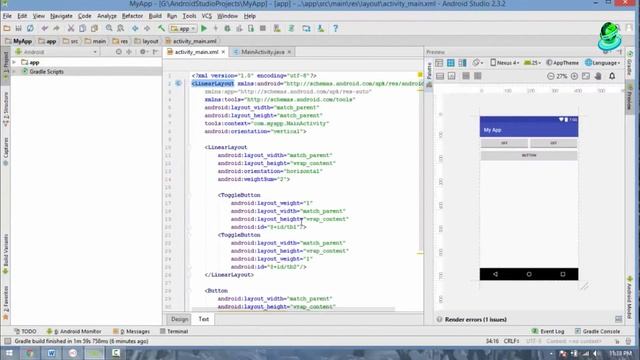Click the Debug app bug icon
This screenshot has height=360, width=640.
pos(227,29)
